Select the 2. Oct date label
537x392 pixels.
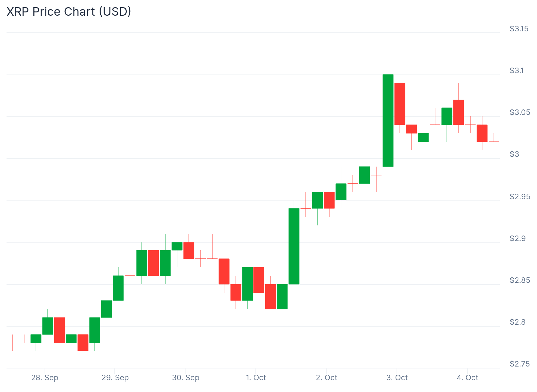[x=327, y=378]
